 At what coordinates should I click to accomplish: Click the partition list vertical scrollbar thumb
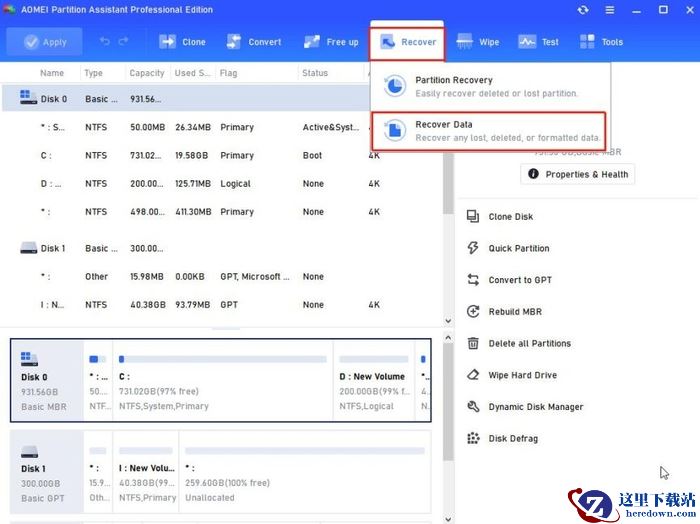tap(448, 184)
